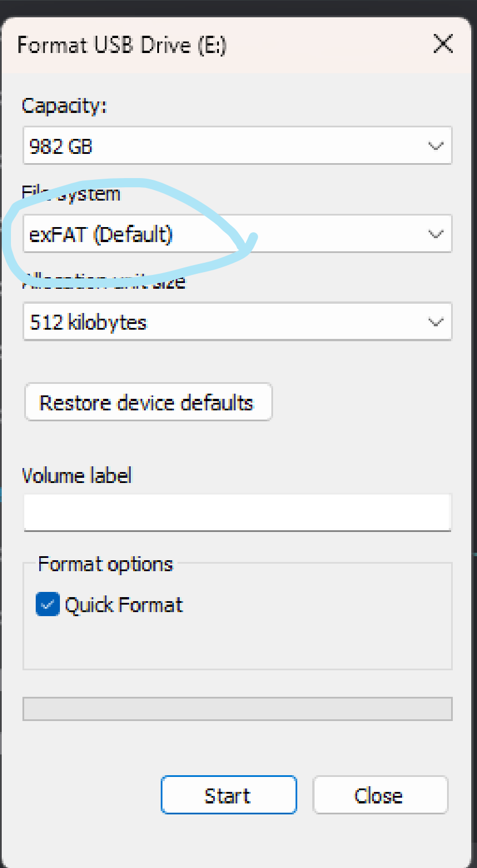Toggle the Quick Format checkbox

(47, 605)
